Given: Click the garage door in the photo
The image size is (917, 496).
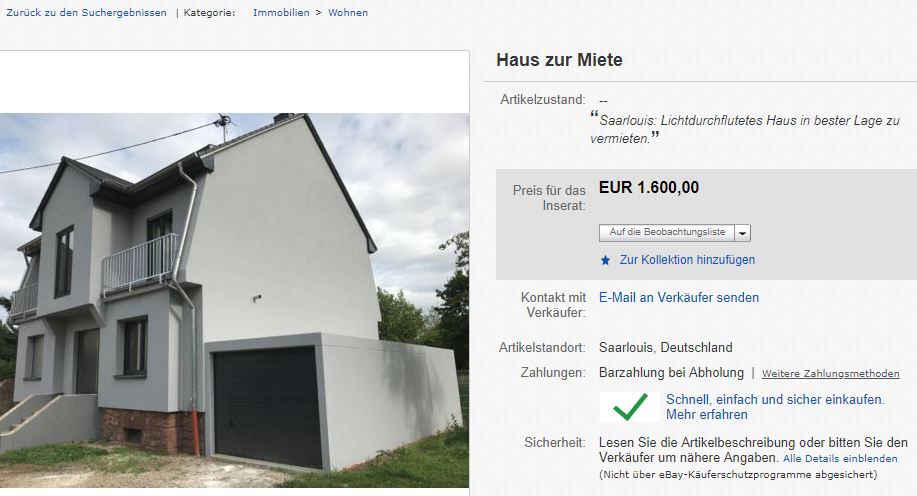Looking at the screenshot, I should point(266,405).
